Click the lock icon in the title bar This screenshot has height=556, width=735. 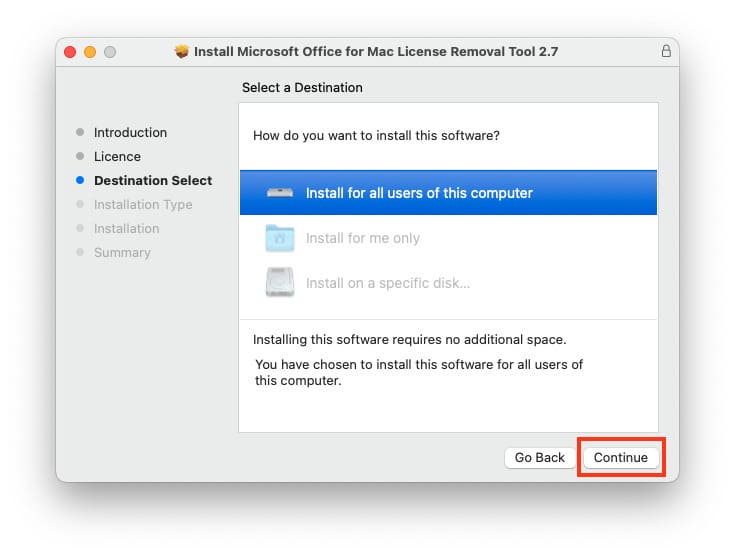tap(666, 51)
